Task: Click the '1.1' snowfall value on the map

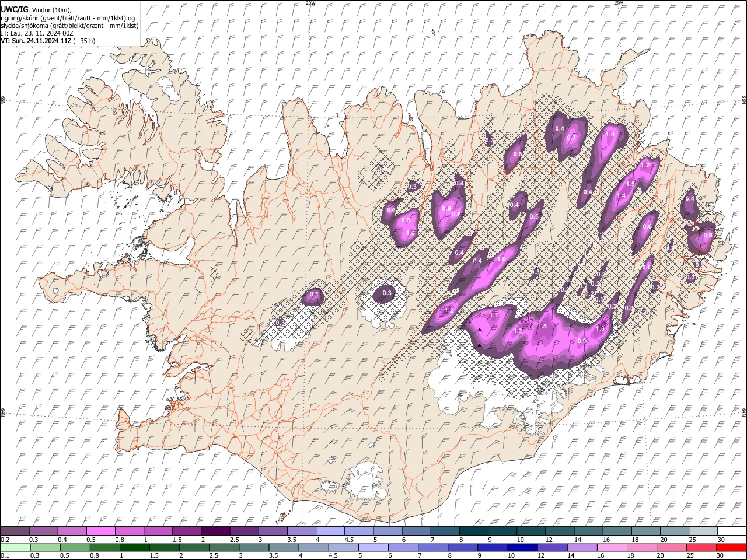Action: (494, 316)
